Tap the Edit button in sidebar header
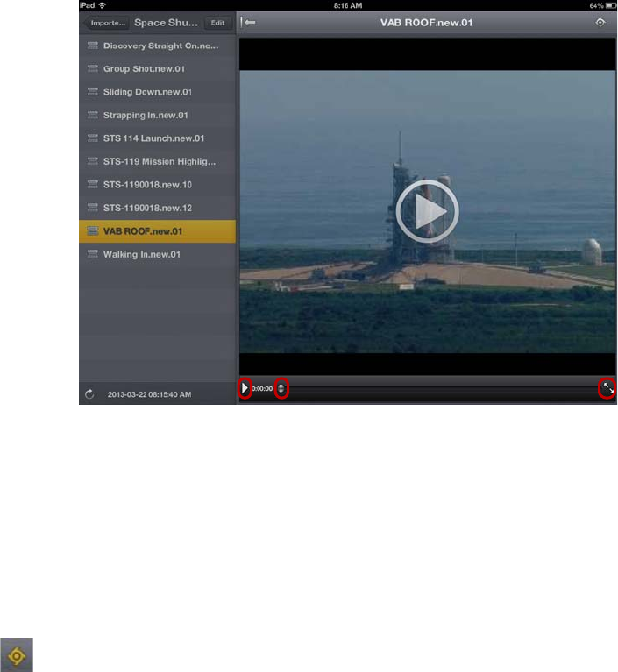The width and height of the screenshot is (618, 672). (217, 23)
